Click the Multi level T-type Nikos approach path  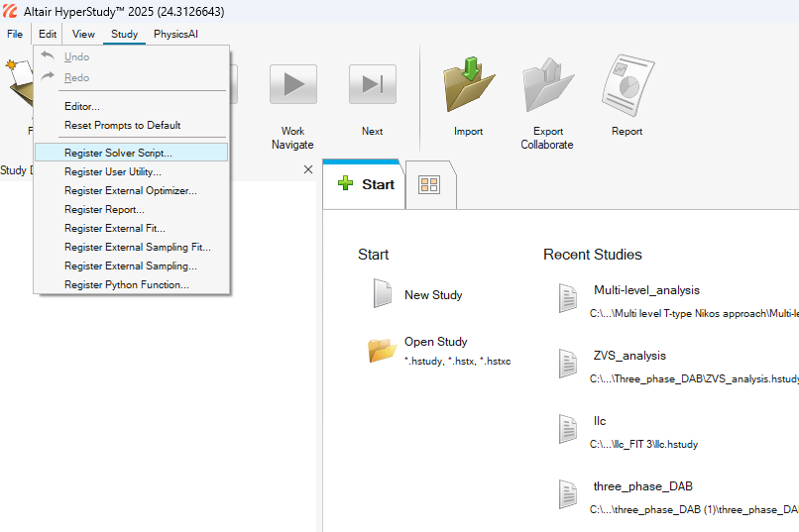pos(694,314)
